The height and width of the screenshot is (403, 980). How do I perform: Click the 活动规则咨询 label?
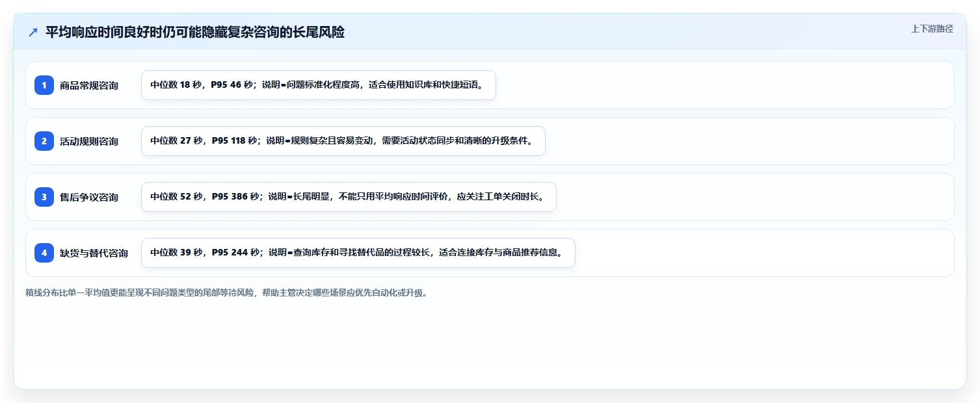pyautogui.click(x=89, y=141)
